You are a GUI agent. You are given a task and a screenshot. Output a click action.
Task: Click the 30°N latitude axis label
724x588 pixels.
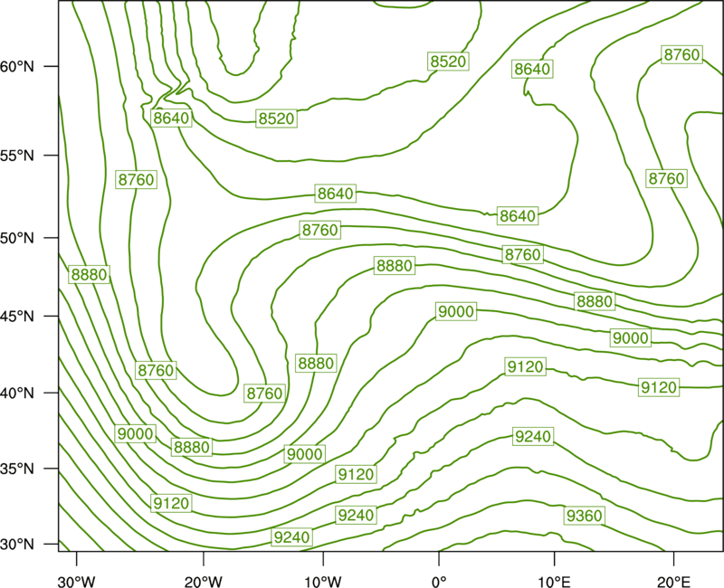[x=17, y=545]
